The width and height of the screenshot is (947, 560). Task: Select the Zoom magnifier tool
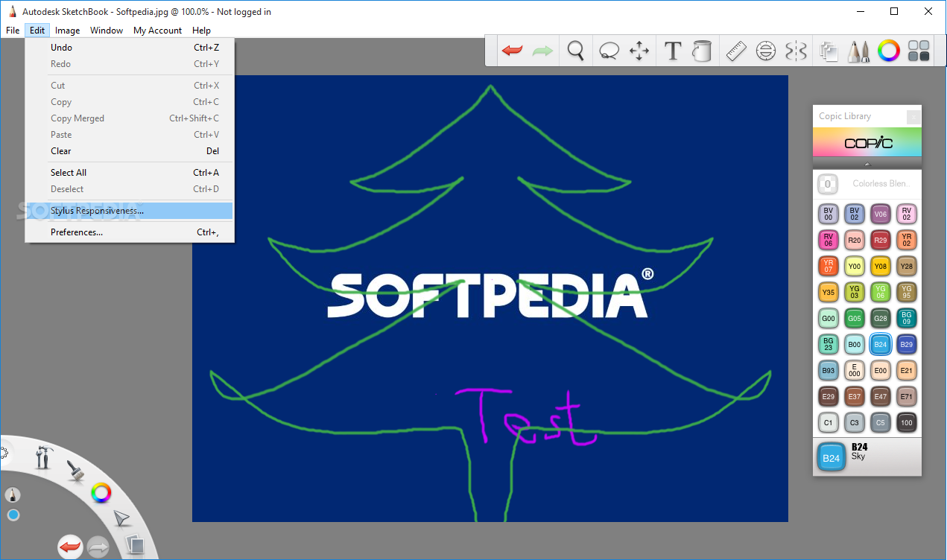(x=575, y=51)
